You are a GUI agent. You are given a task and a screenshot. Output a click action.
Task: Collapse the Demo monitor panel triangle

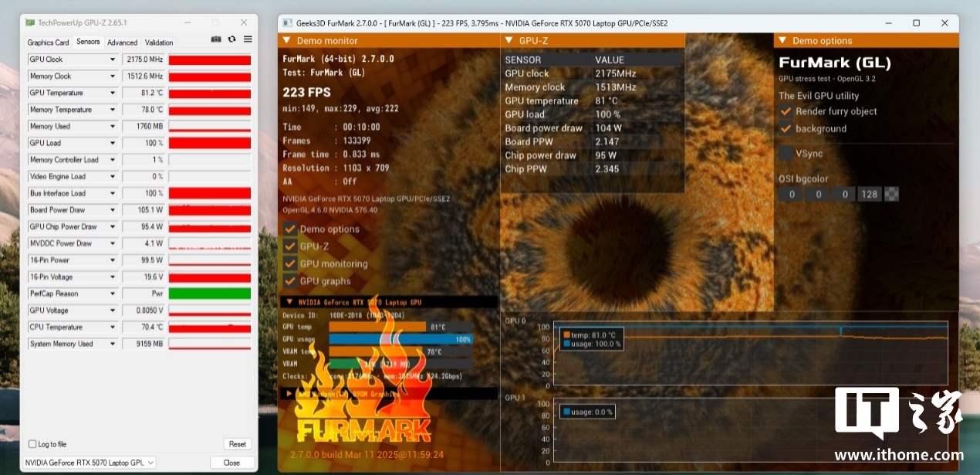(286, 41)
